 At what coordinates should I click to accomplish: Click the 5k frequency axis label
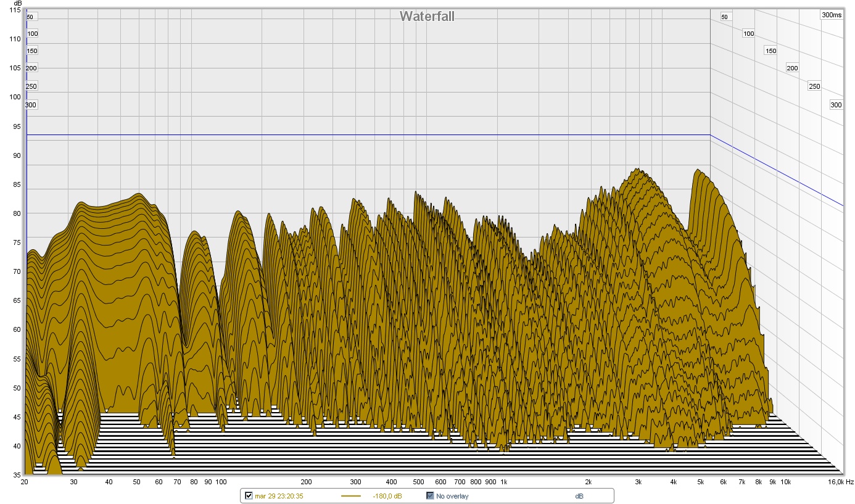701,481
